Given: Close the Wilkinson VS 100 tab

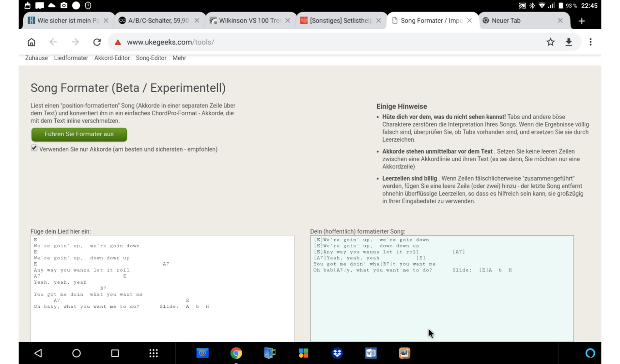Looking at the screenshot, I should point(288,21).
